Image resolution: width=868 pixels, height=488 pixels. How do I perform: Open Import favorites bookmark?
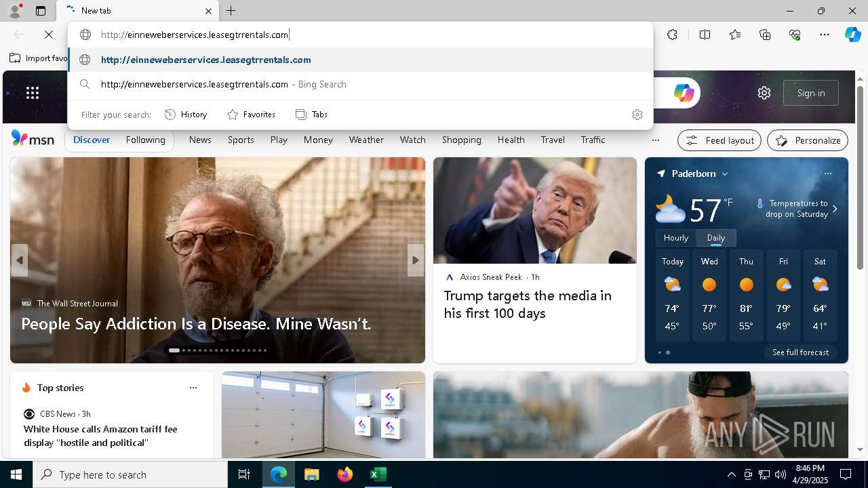tap(39, 58)
